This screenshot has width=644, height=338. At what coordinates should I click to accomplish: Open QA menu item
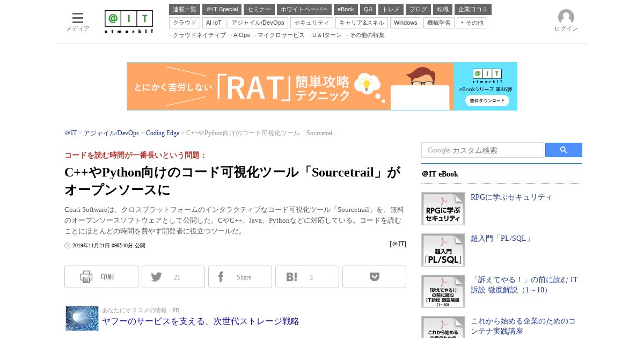368,9
